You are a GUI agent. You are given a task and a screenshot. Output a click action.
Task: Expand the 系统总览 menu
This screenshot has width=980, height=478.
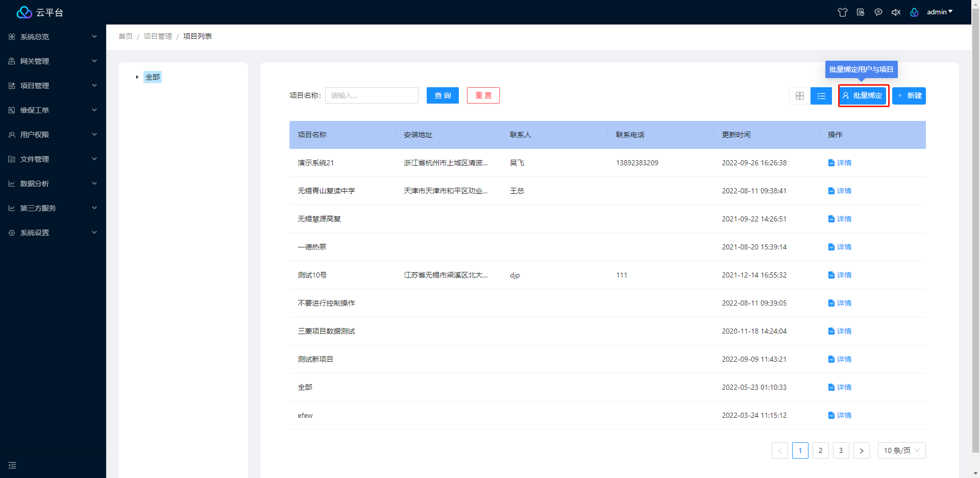coord(53,37)
